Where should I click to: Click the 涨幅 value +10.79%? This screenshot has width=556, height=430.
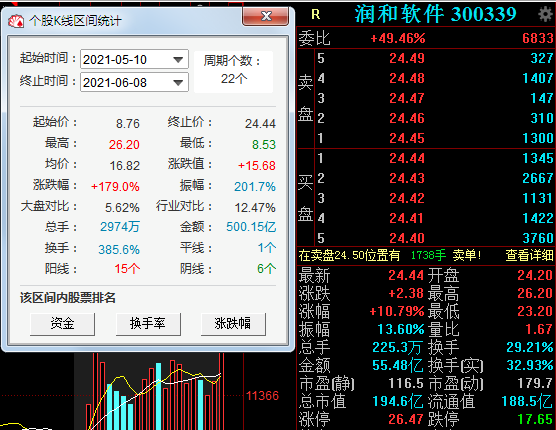[397, 311]
